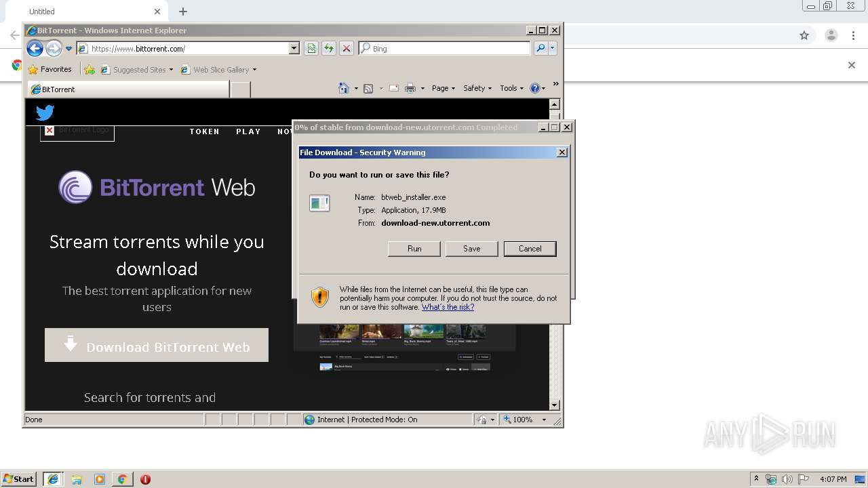868x488 pixels.
Task: Click the application file icon in dialog
Action: click(319, 203)
